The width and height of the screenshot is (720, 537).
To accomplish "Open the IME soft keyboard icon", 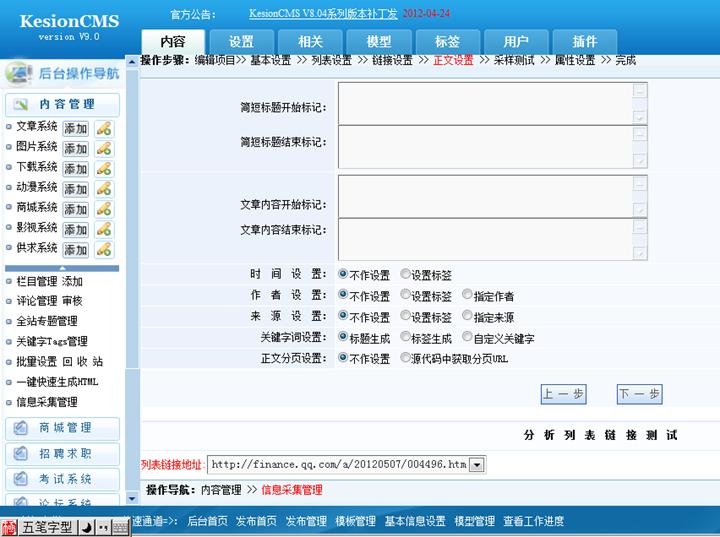I will coord(120,528).
